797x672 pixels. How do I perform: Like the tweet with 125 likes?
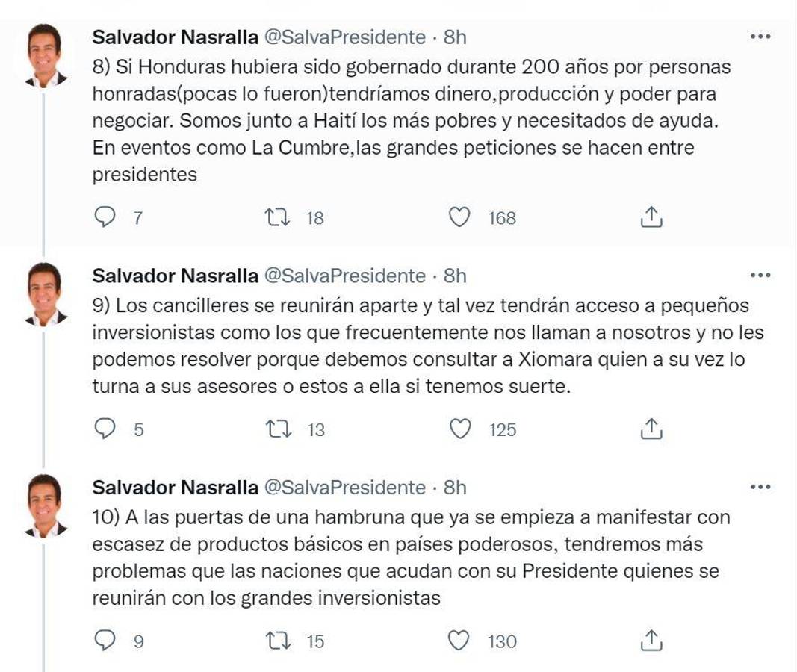(459, 429)
